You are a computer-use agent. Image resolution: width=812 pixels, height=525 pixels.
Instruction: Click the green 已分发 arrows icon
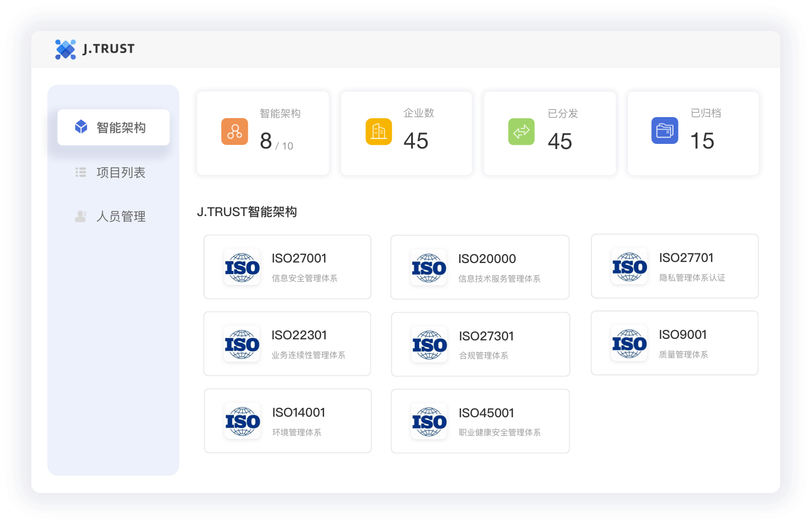[521, 132]
